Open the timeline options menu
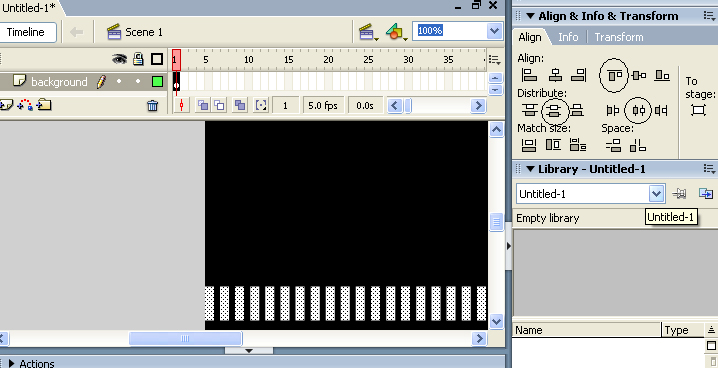Image resolution: width=718 pixels, height=368 pixels. coord(495,60)
